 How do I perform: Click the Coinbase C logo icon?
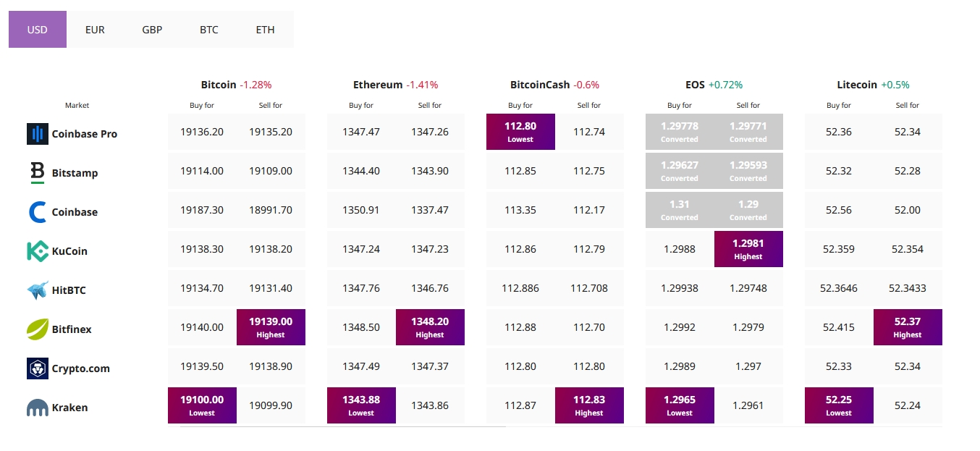pyautogui.click(x=38, y=212)
